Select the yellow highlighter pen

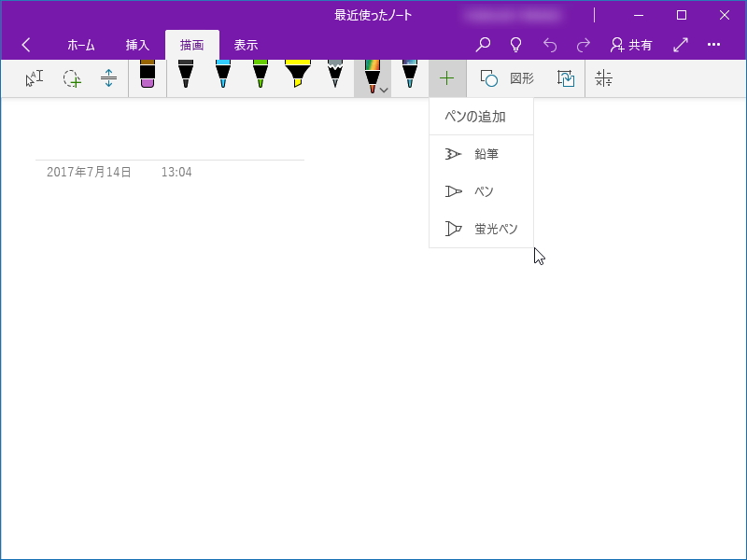pyautogui.click(x=298, y=75)
